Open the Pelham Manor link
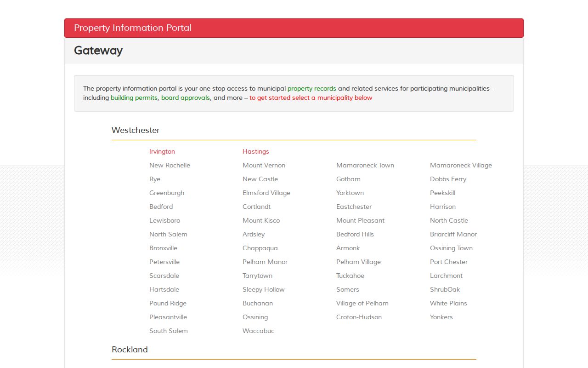Viewport: 588px width, 368px height. click(x=265, y=262)
